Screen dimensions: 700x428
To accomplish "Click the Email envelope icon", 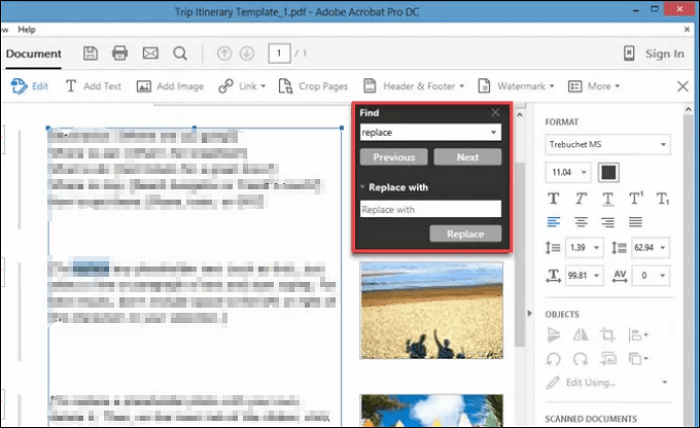I will point(150,53).
